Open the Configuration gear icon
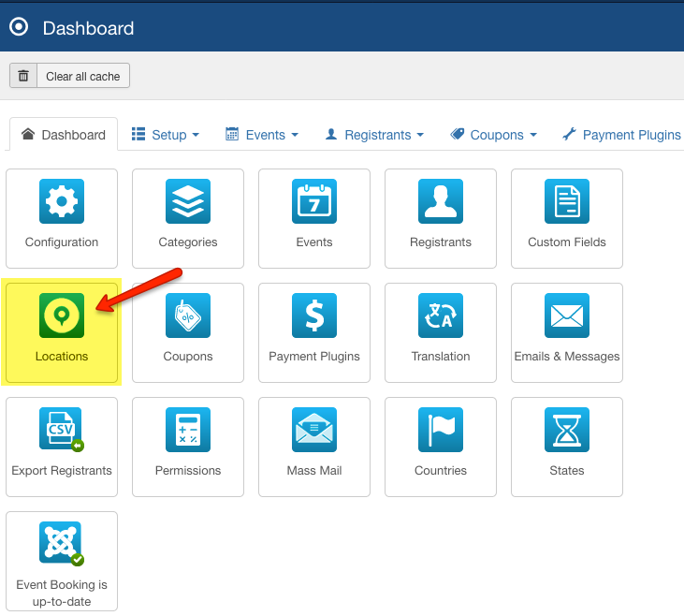The height and width of the screenshot is (616, 684). pyautogui.click(x=62, y=202)
